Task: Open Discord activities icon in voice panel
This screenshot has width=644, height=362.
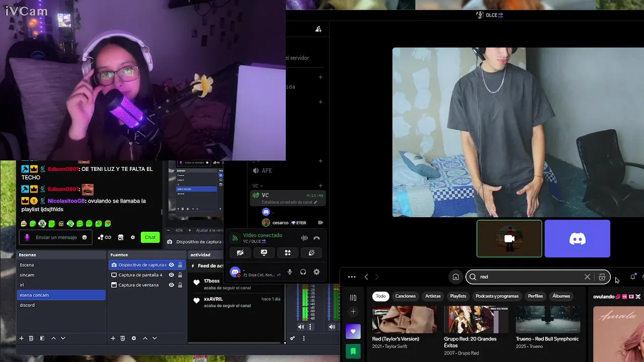Action: tap(288, 253)
